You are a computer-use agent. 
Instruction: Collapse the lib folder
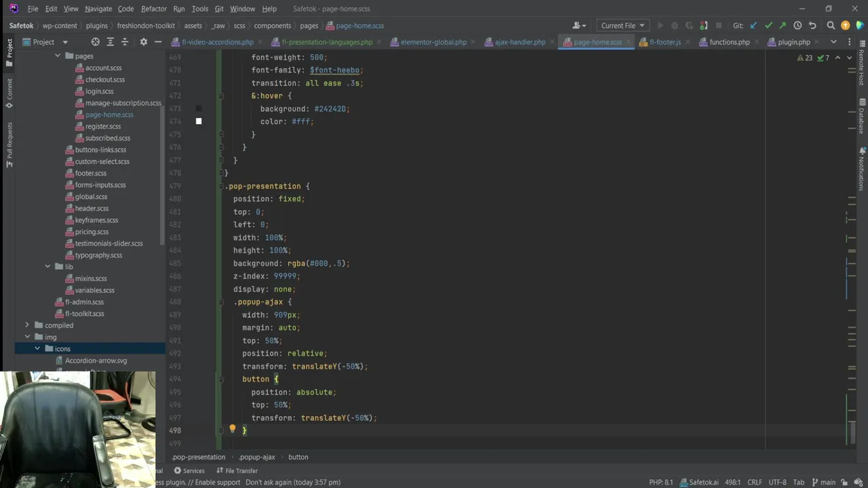point(47,266)
